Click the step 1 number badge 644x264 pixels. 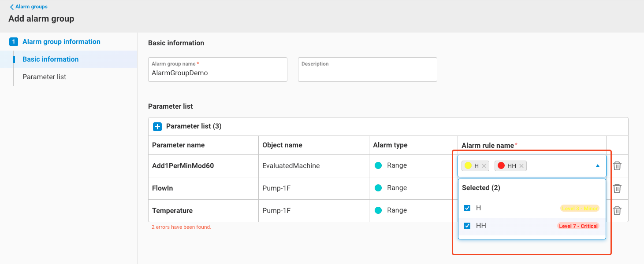click(14, 42)
